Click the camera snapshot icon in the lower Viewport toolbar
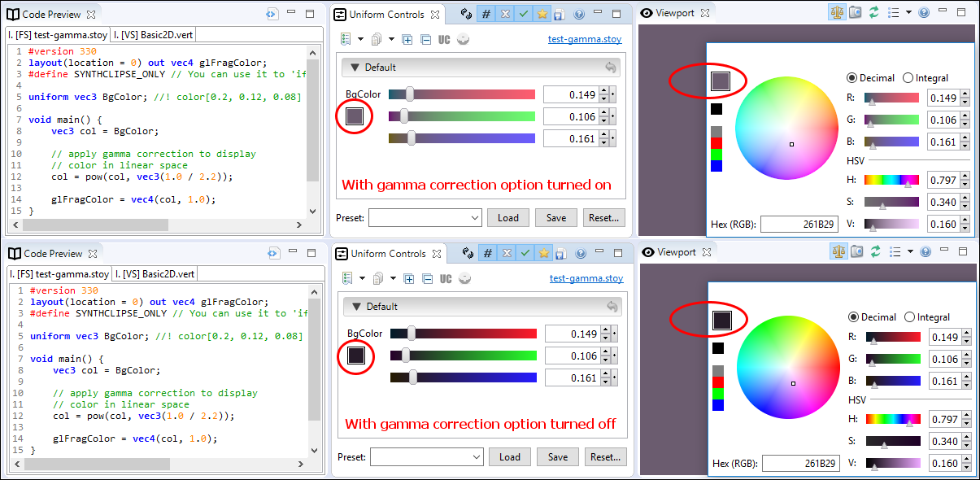980x480 pixels. pos(857,252)
